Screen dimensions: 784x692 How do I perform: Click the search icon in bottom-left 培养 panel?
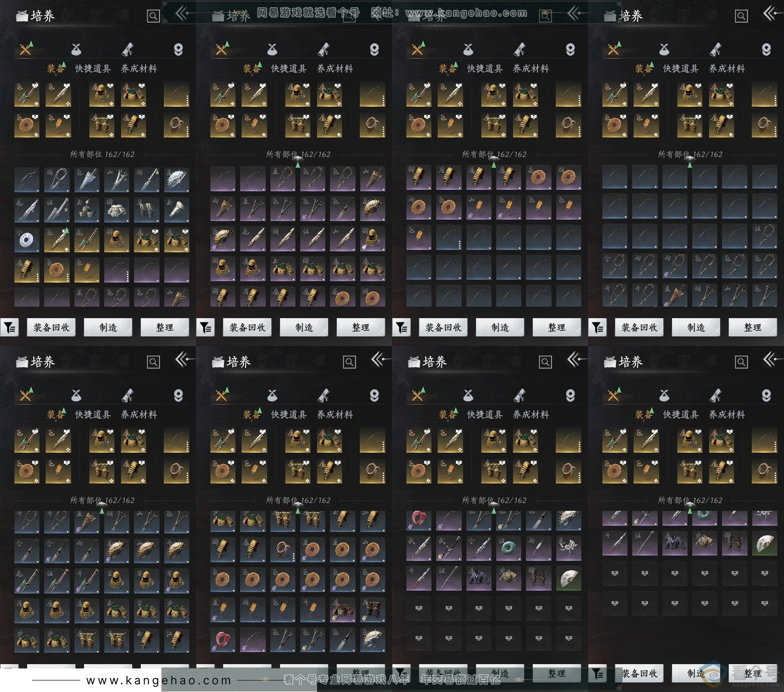[x=153, y=362]
